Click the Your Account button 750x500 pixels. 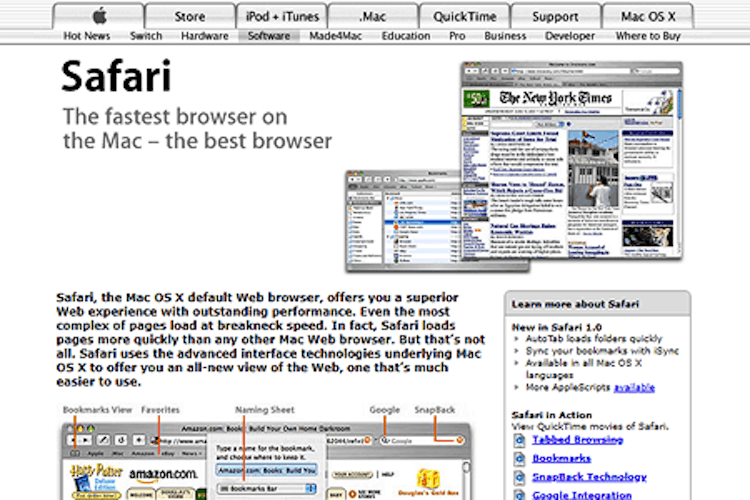click(352, 475)
